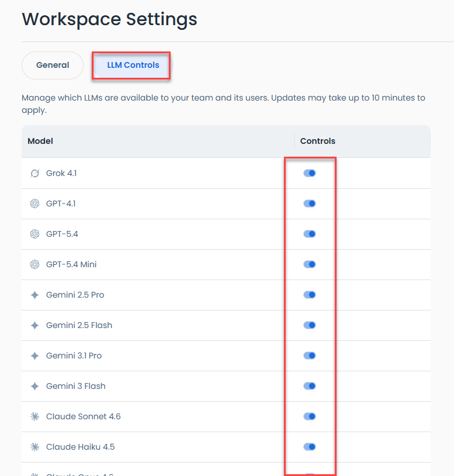The height and width of the screenshot is (476, 454).
Task: Click the Workspace Settings heading
Action: 109,20
